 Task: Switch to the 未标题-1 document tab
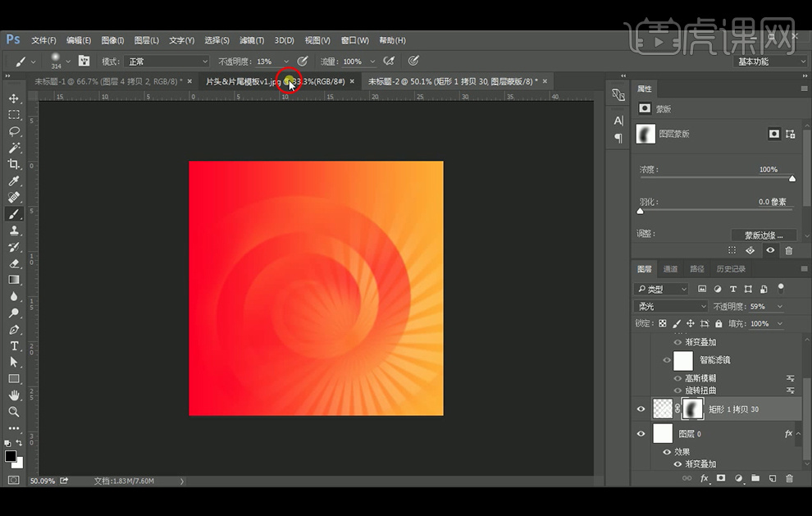point(107,81)
